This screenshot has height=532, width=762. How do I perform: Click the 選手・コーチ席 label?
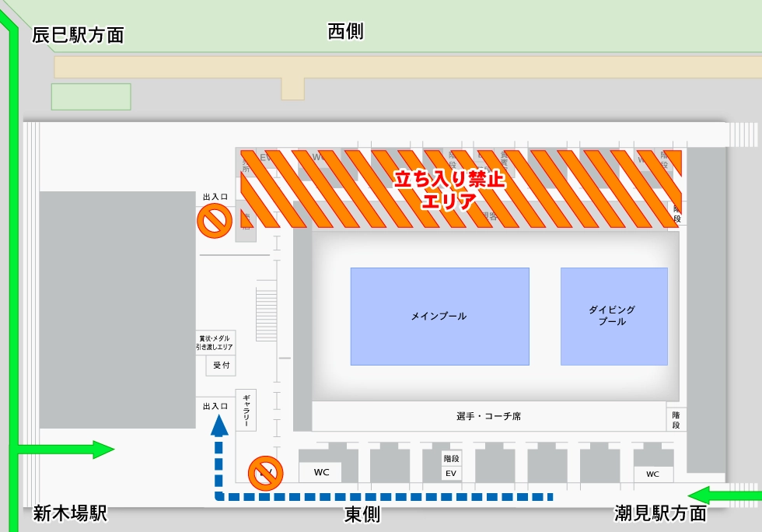point(488,416)
